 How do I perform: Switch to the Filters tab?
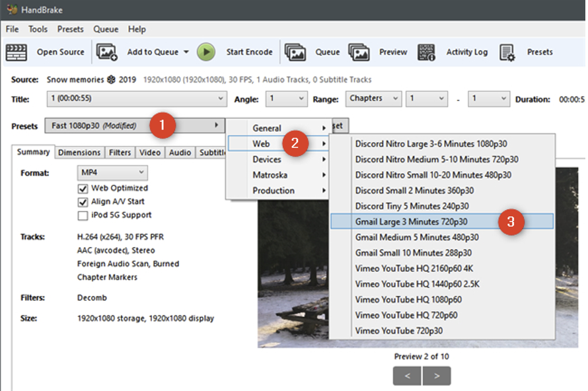(120, 153)
